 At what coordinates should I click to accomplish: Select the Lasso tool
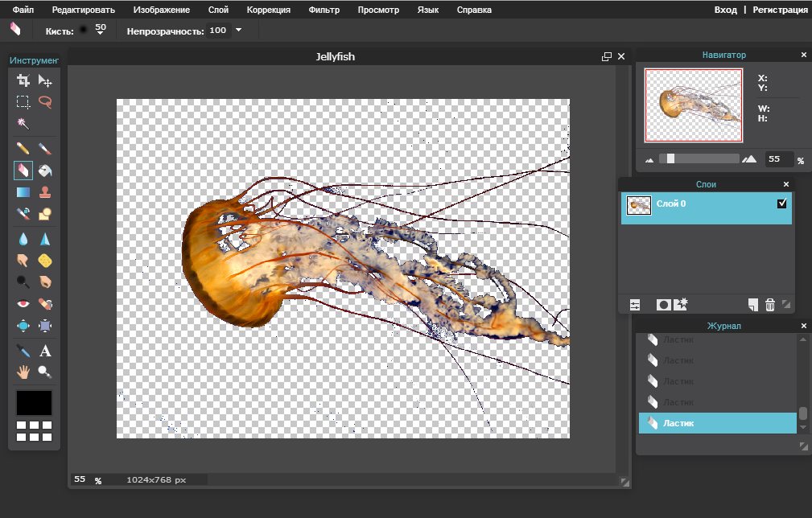pyautogui.click(x=45, y=102)
